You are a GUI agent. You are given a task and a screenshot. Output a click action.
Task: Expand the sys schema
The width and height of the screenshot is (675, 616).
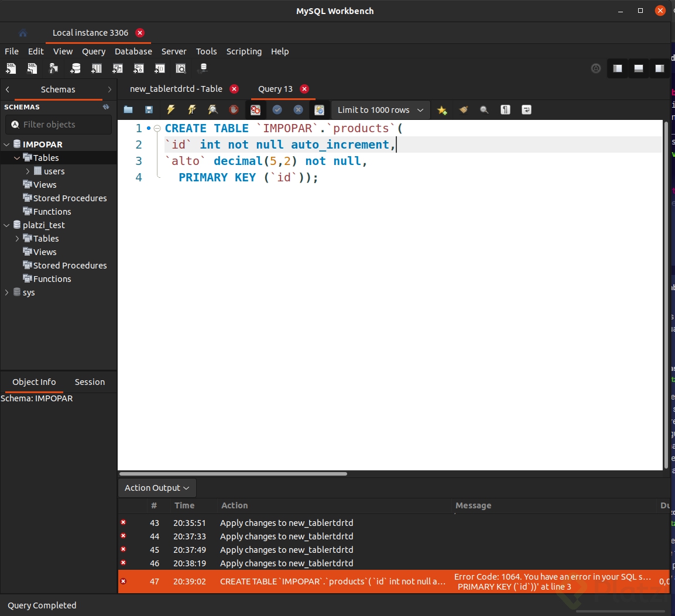click(6, 292)
